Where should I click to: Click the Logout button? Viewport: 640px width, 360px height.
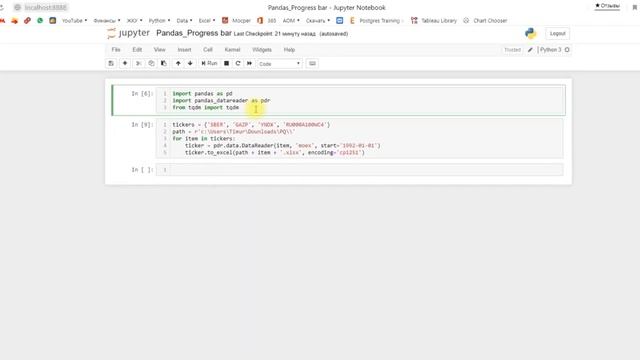coord(558,33)
